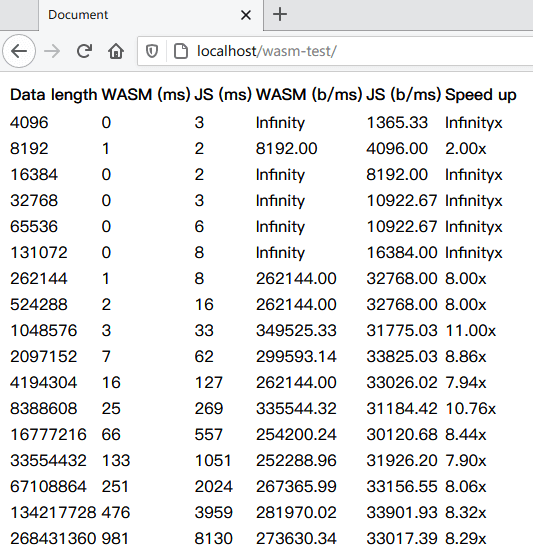Click the 4096 data length cell
The height and width of the screenshot is (558, 533).
(29, 123)
